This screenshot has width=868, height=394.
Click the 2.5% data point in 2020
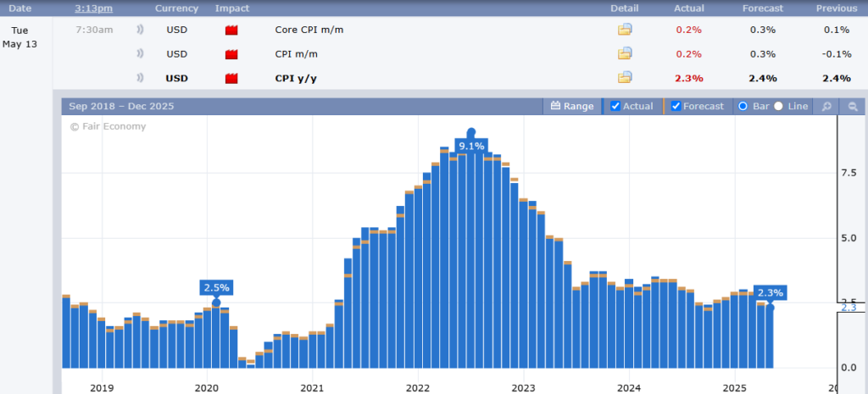[216, 302]
